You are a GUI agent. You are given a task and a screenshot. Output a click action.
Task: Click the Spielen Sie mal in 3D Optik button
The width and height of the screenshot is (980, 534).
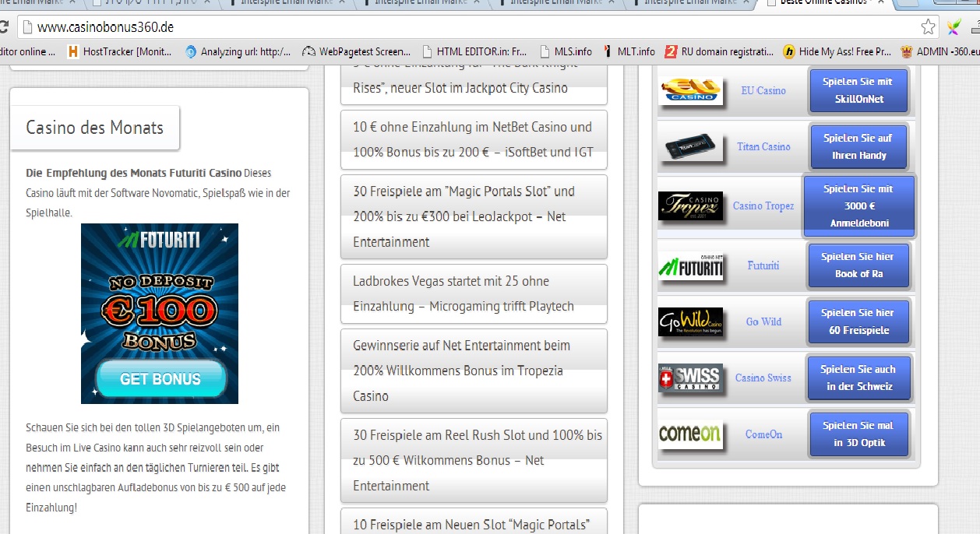858,434
